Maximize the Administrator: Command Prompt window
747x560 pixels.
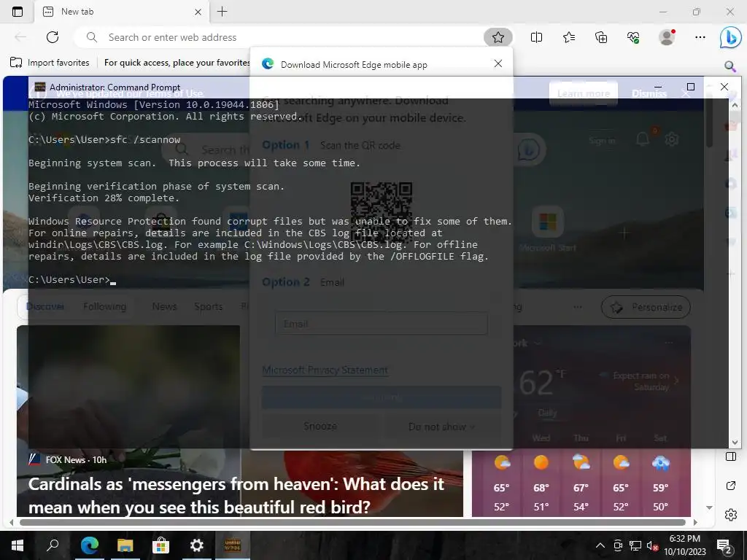(691, 87)
